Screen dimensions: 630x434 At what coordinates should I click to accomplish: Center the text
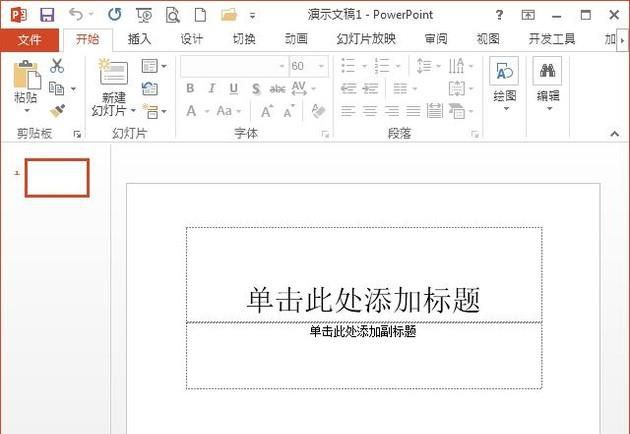370,111
